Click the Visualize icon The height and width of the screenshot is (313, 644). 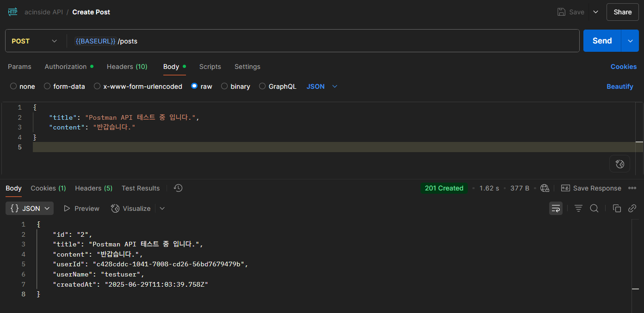pyautogui.click(x=115, y=209)
